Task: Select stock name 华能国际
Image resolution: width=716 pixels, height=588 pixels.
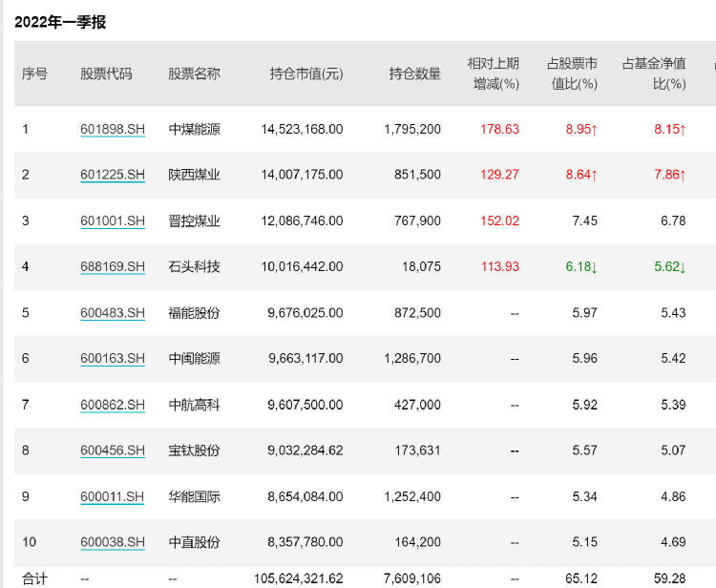Action: [x=194, y=496]
